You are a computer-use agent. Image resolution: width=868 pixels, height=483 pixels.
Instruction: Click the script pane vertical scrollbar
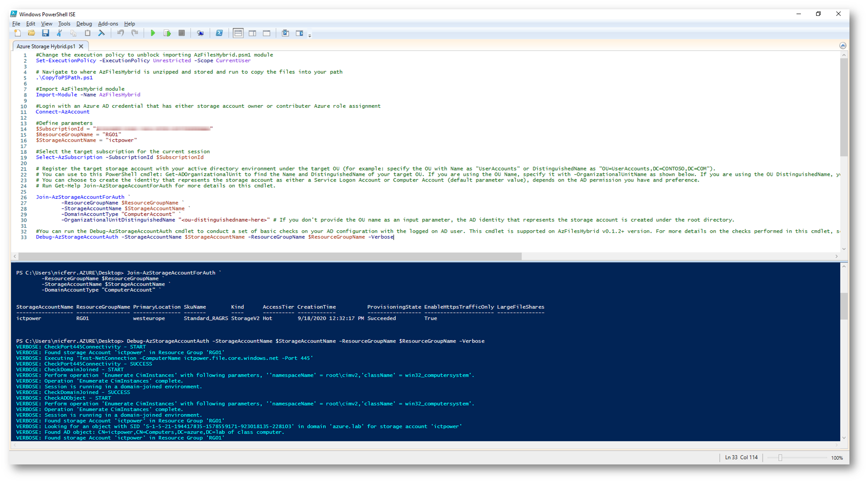click(x=844, y=107)
